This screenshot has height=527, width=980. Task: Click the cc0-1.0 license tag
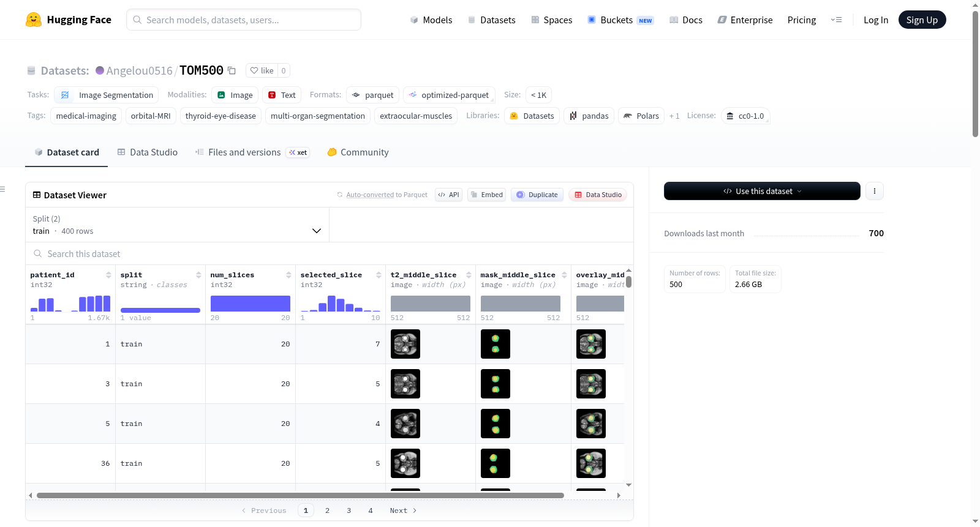(745, 116)
